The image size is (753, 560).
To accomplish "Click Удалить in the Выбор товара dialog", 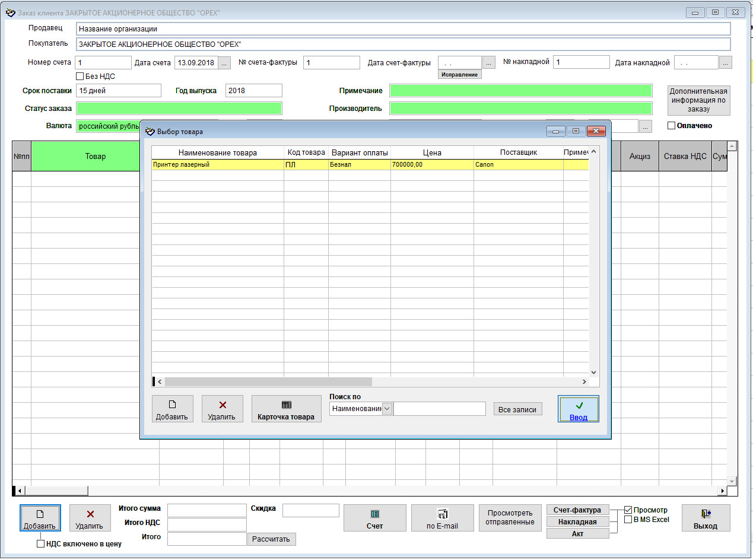I will coord(222,409).
